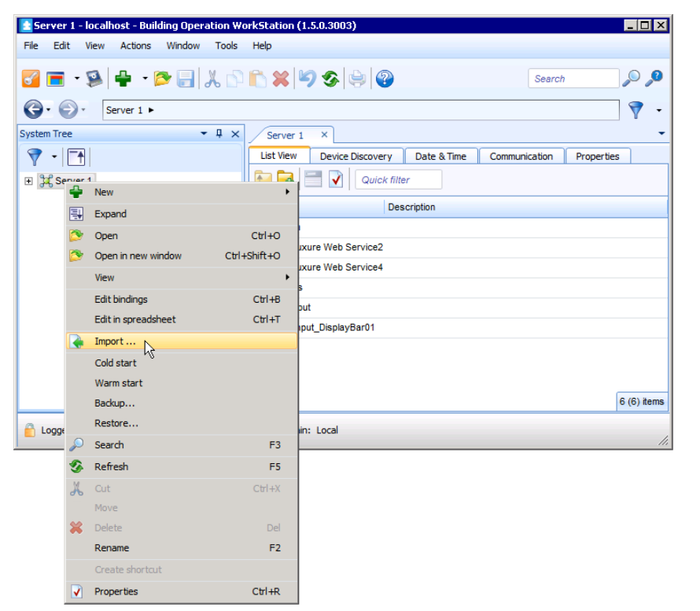Open the System Tree panel dropdown arrow
This screenshot has width=700, height=611.
(x=204, y=134)
